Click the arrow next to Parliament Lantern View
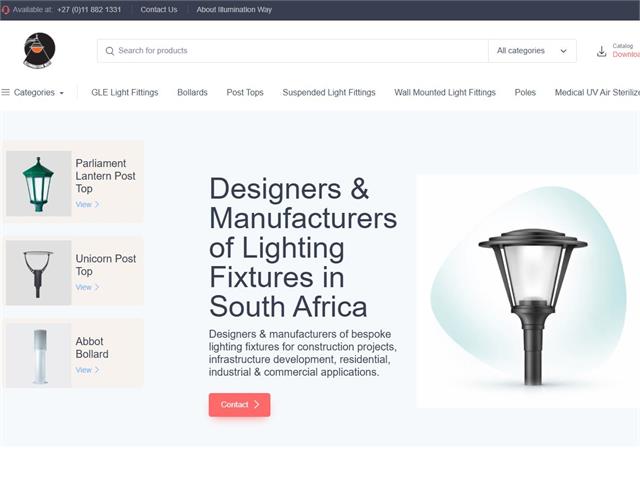 [x=97, y=204]
